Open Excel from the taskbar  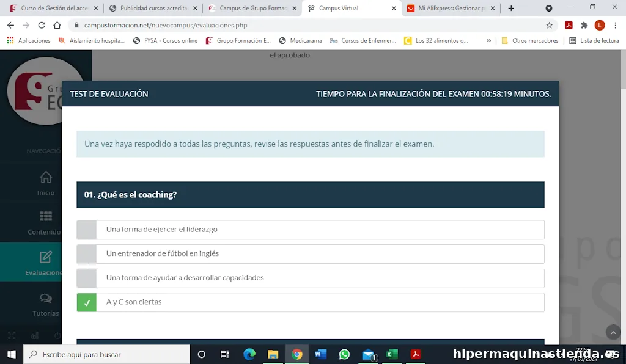pyautogui.click(x=392, y=354)
